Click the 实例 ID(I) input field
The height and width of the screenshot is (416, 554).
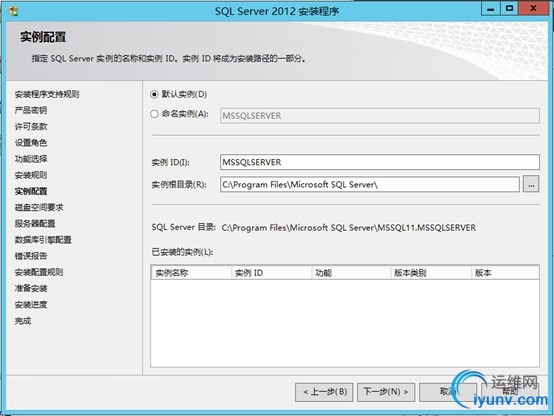coord(380,162)
